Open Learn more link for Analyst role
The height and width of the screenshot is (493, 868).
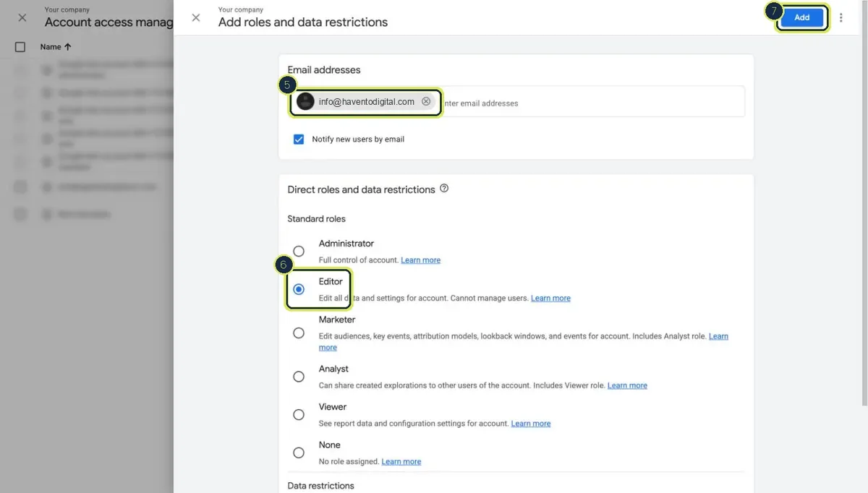(627, 385)
